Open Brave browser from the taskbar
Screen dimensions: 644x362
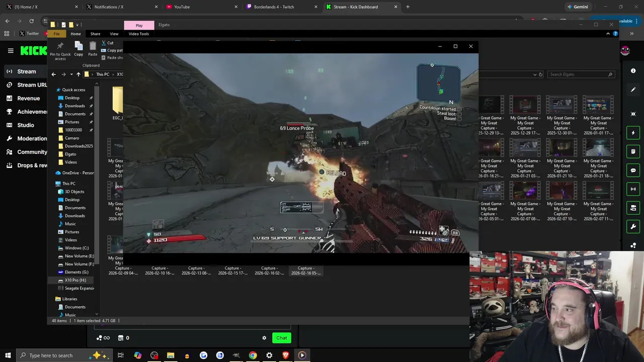tap(286, 355)
